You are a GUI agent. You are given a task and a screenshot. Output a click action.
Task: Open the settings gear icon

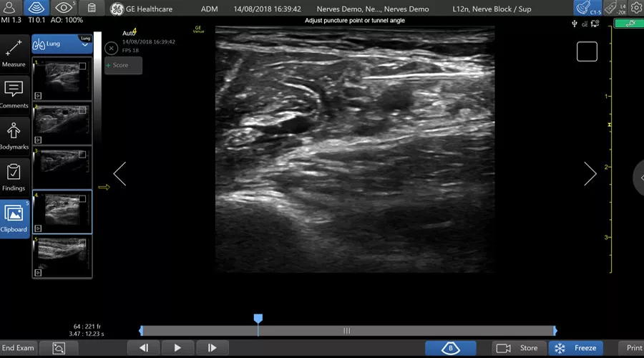636,8
